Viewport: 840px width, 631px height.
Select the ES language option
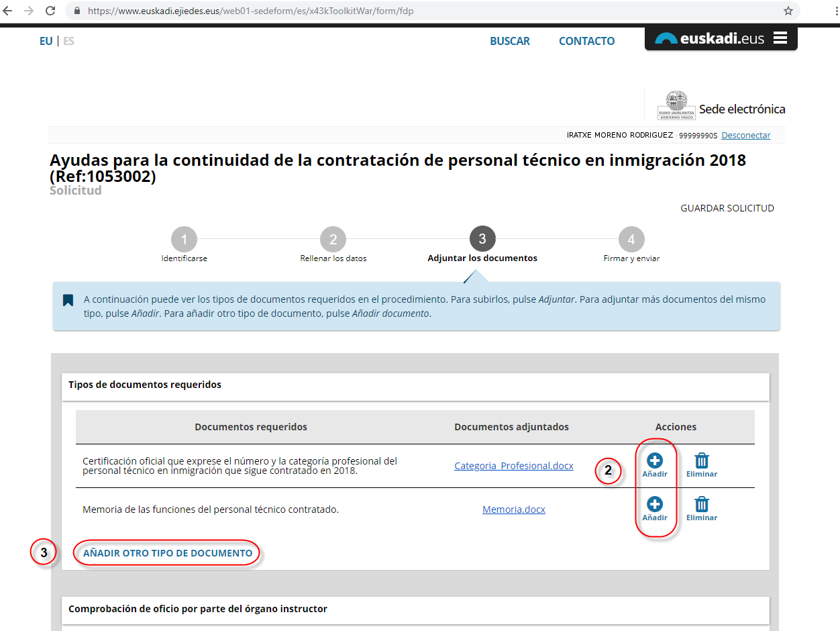tap(68, 41)
